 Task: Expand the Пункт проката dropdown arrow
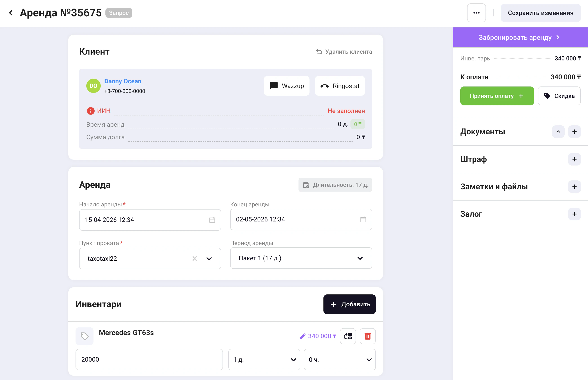pyautogui.click(x=209, y=258)
